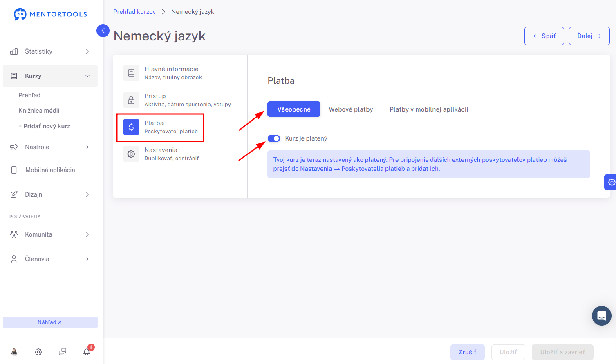Image resolution: width=616 pixels, height=364 pixels.
Task: Go to next step with Ďalej button
Action: [589, 36]
